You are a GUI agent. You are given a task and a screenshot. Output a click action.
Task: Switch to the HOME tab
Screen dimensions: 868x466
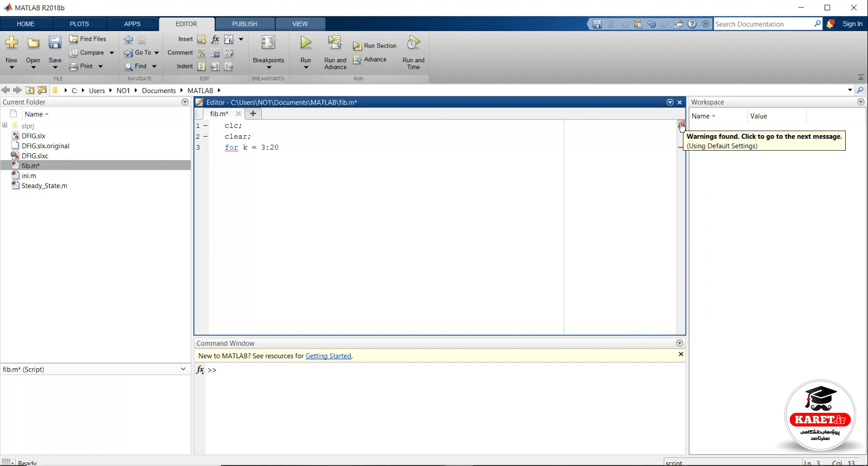26,24
